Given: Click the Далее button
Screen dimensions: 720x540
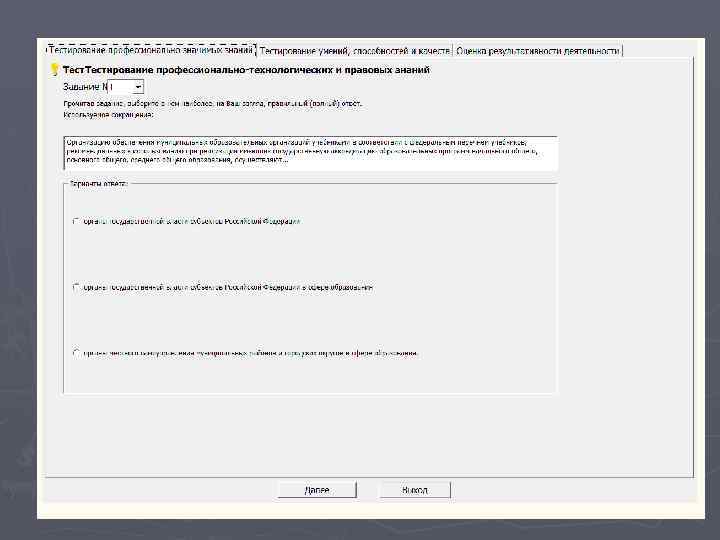Looking at the screenshot, I should coord(317,490).
